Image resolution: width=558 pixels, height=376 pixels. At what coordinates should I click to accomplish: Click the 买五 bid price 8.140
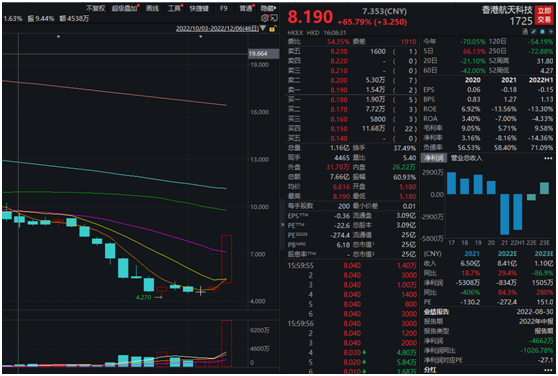(338, 138)
